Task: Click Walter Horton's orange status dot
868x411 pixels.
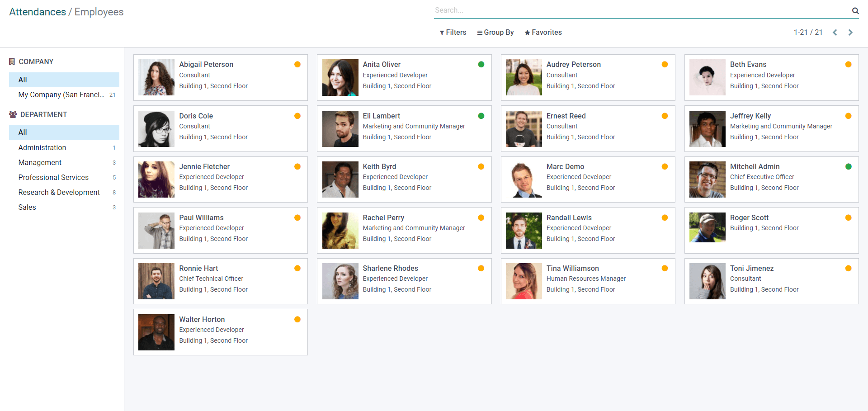Action: (x=297, y=319)
